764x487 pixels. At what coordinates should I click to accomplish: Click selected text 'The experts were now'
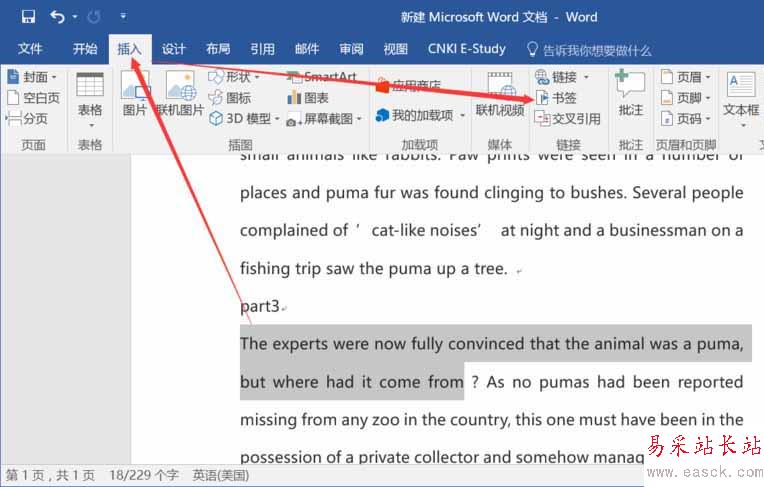click(x=323, y=344)
